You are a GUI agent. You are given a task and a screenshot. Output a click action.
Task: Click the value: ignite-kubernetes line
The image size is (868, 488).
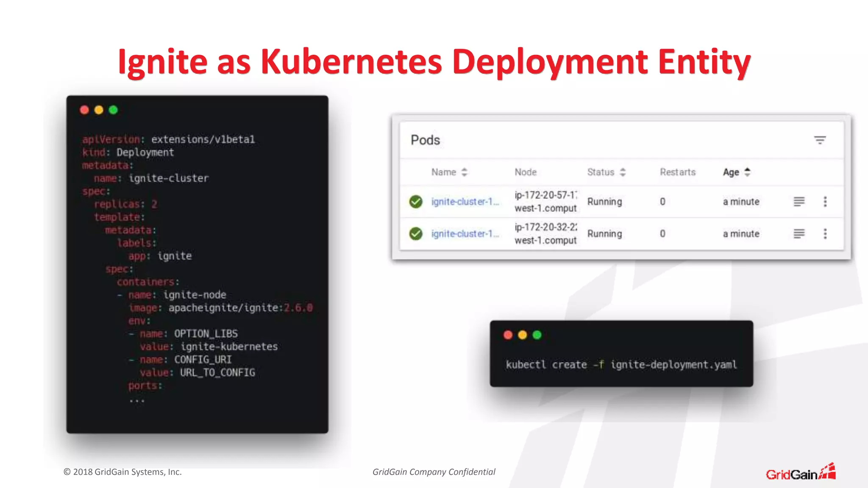point(209,347)
